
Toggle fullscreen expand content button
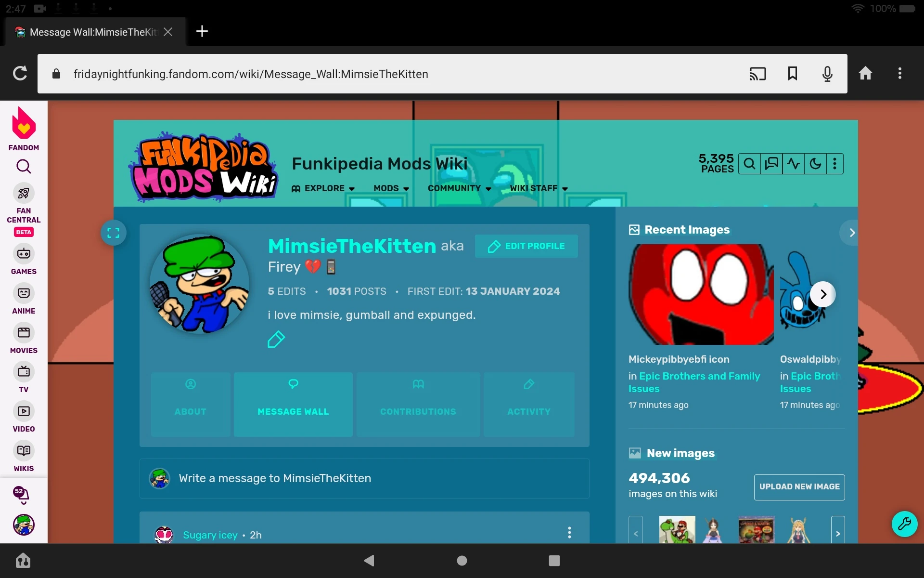pyautogui.click(x=114, y=233)
